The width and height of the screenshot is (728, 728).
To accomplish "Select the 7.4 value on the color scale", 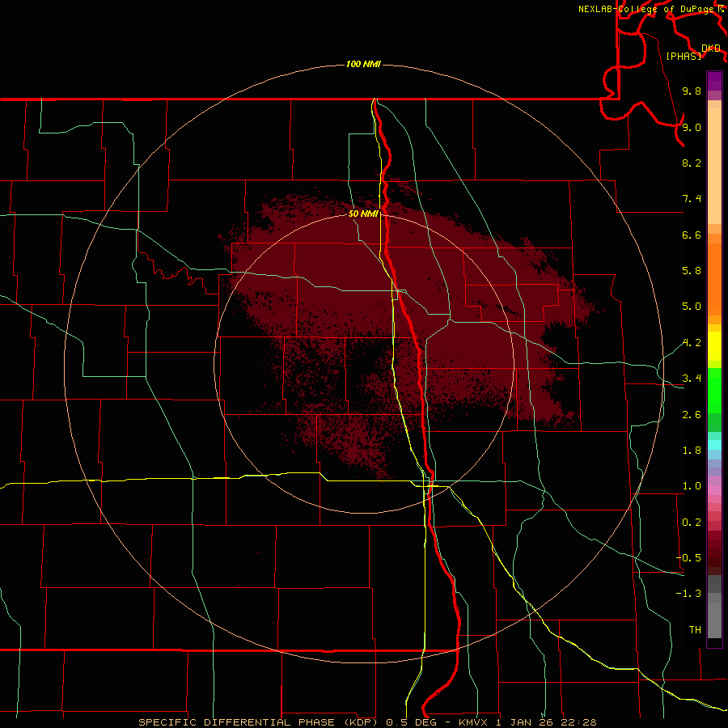I will click(692, 199).
